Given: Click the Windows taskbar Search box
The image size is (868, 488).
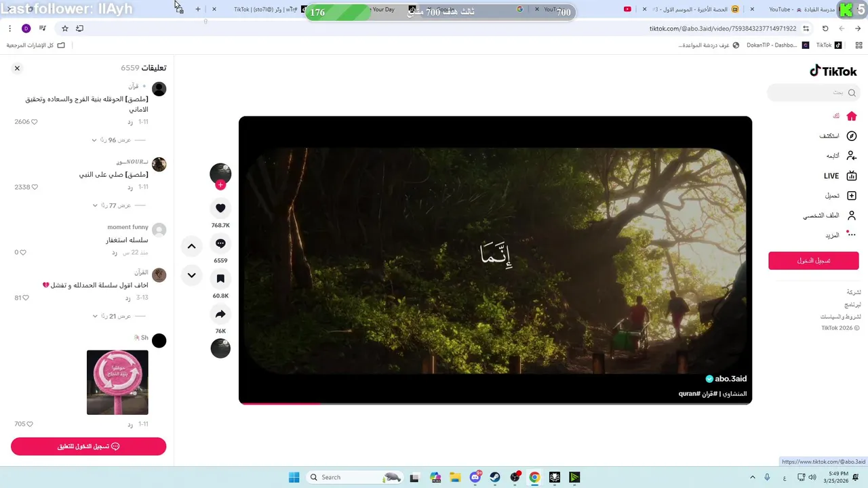Looking at the screenshot, I should click(x=355, y=477).
